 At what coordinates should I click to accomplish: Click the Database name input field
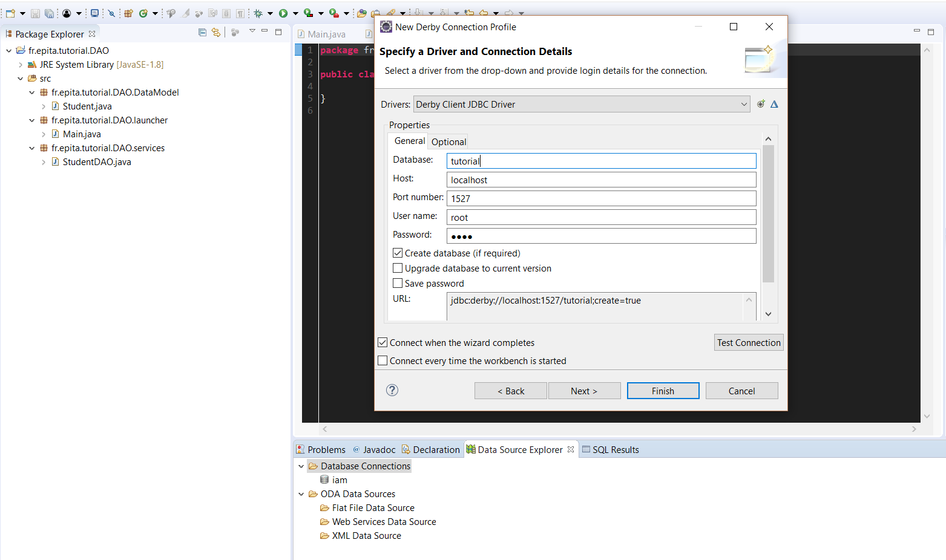[601, 161]
